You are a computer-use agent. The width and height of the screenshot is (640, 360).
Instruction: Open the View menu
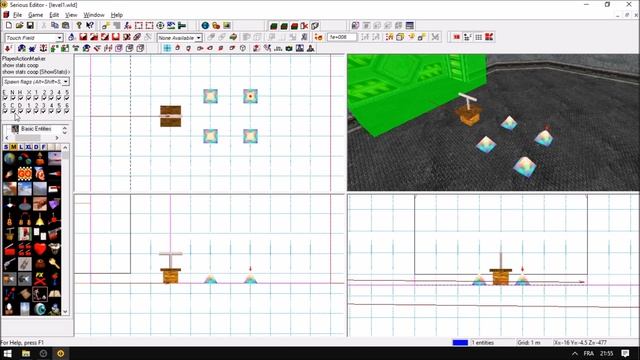pos(71,15)
